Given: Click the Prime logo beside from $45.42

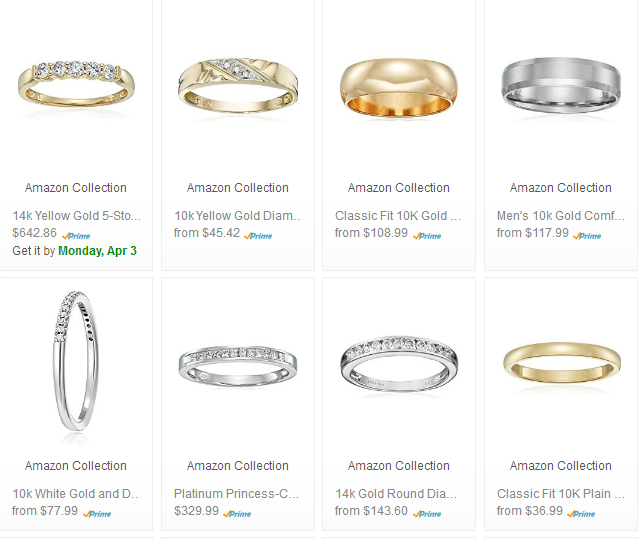Looking at the screenshot, I should point(258,236).
